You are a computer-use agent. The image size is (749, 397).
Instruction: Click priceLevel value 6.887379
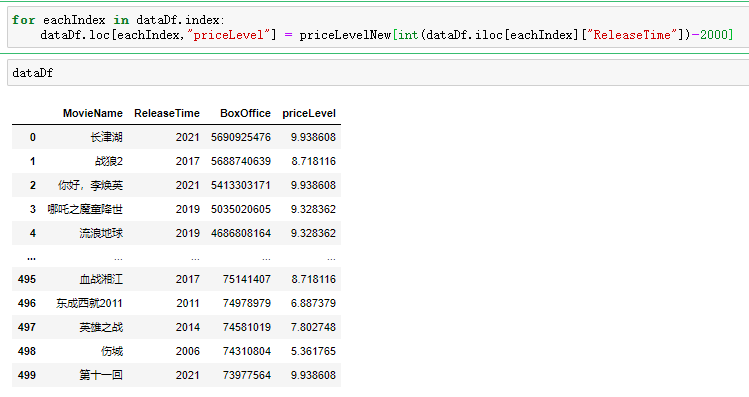[313, 303]
